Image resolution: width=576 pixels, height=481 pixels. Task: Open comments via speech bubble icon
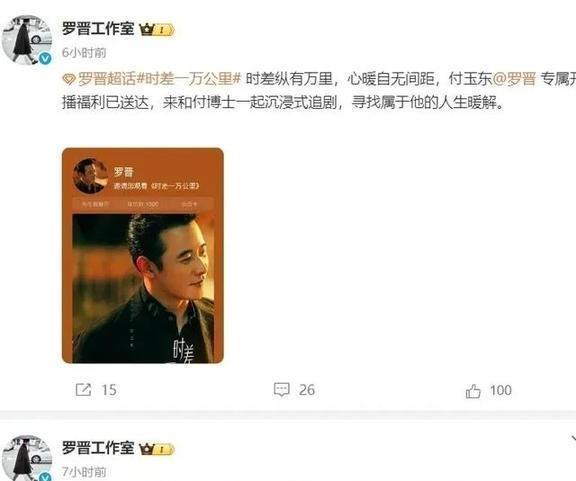(282, 390)
